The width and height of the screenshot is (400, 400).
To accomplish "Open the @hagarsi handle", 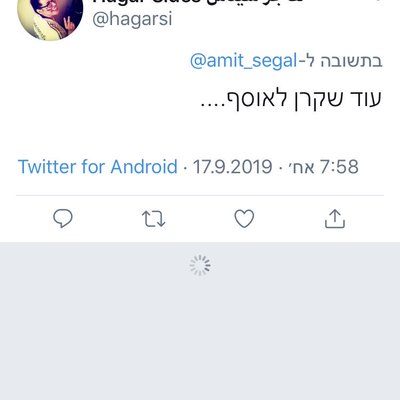I will [x=132, y=19].
